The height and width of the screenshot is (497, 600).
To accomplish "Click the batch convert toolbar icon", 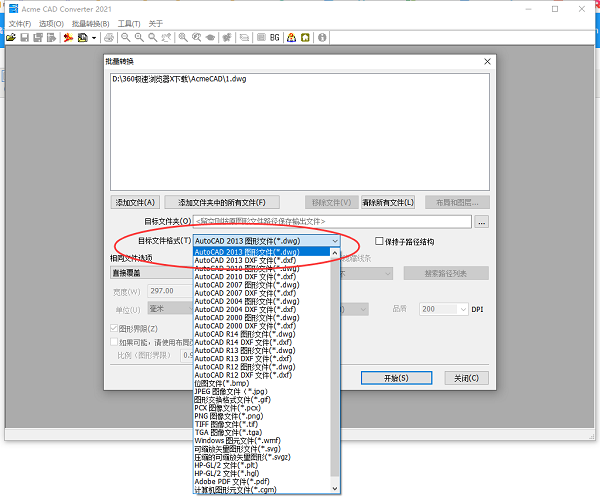I will point(83,37).
